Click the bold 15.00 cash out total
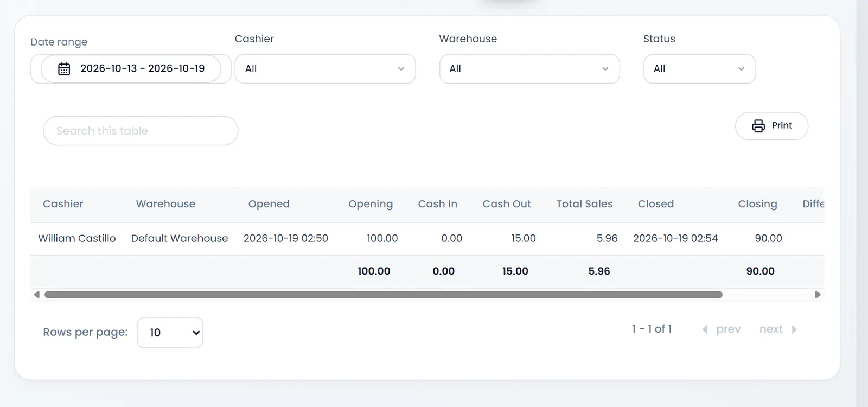The width and height of the screenshot is (868, 407). pos(515,271)
